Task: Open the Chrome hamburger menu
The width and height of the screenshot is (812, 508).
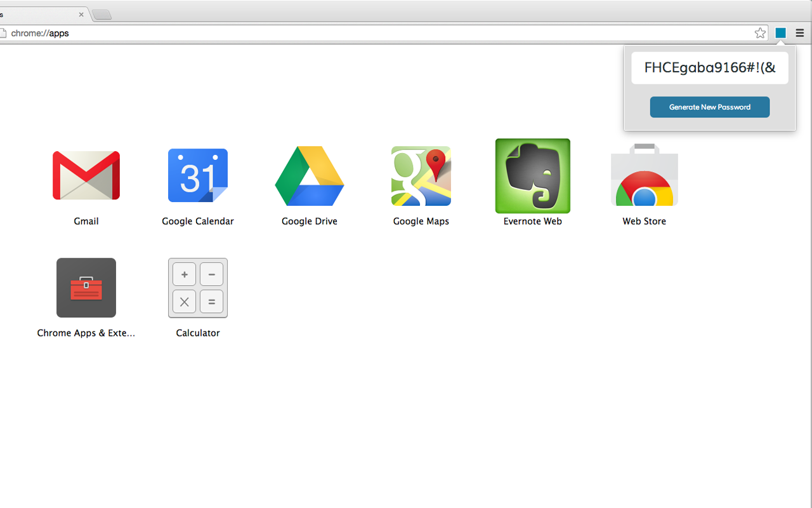Action: [800, 33]
